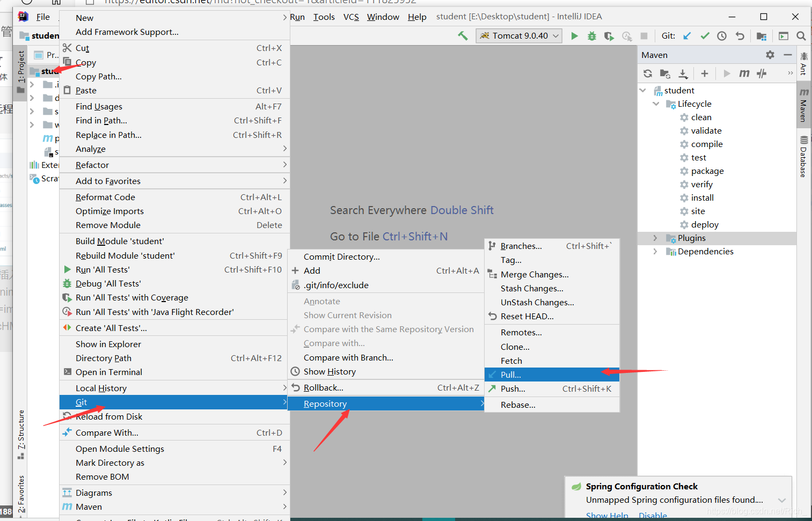Open Tomcat 9.0.40 run configuration dropdown

pos(518,36)
